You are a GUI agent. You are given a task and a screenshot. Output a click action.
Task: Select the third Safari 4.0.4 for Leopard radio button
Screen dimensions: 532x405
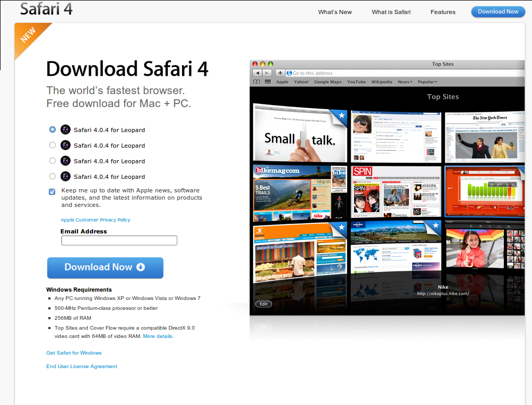coord(52,161)
